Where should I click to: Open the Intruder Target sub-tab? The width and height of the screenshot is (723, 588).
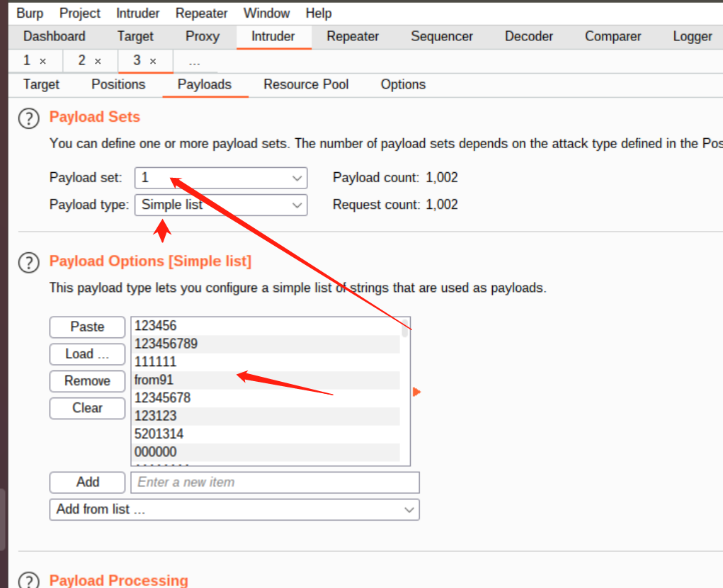(x=41, y=84)
